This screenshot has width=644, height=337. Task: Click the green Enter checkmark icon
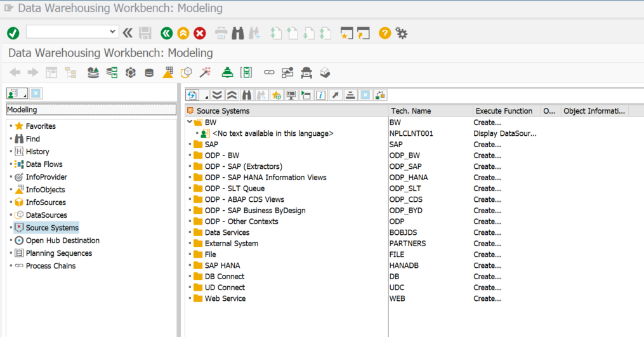tap(13, 33)
